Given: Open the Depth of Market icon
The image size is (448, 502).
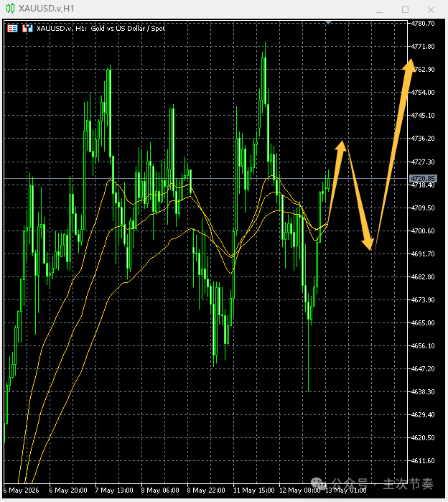Looking at the screenshot, I should [27, 29].
